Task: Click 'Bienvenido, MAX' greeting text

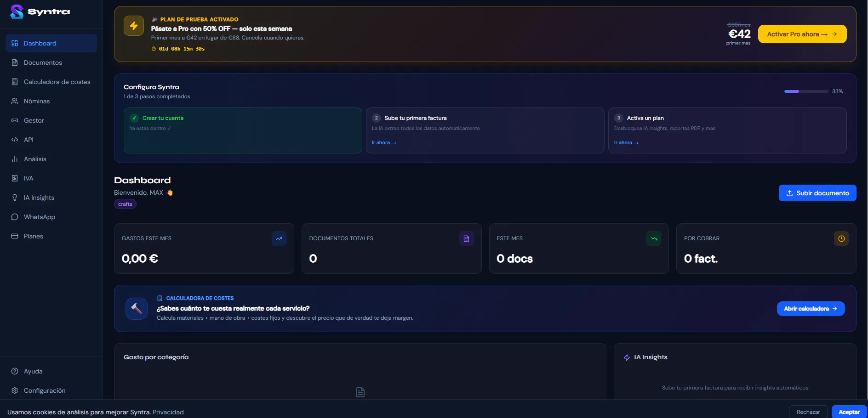Action: 139,192
